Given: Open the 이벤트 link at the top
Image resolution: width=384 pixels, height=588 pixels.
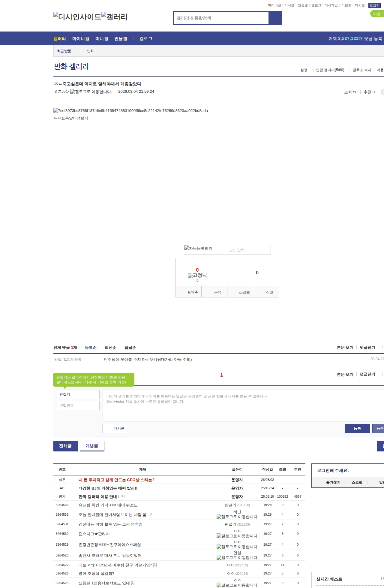Looking at the screenshot, I should (346, 5).
